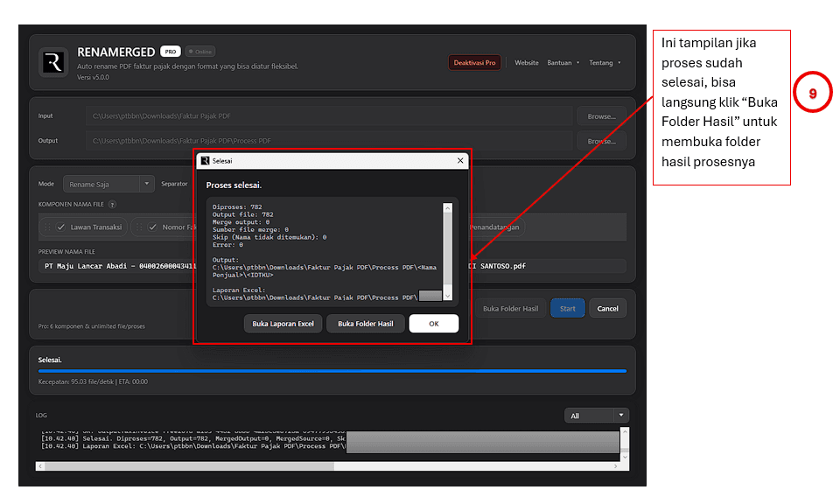Click the Deaktivasi Pro button
This screenshot has width=840, height=504.
pyautogui.click(x=474, y=63)
